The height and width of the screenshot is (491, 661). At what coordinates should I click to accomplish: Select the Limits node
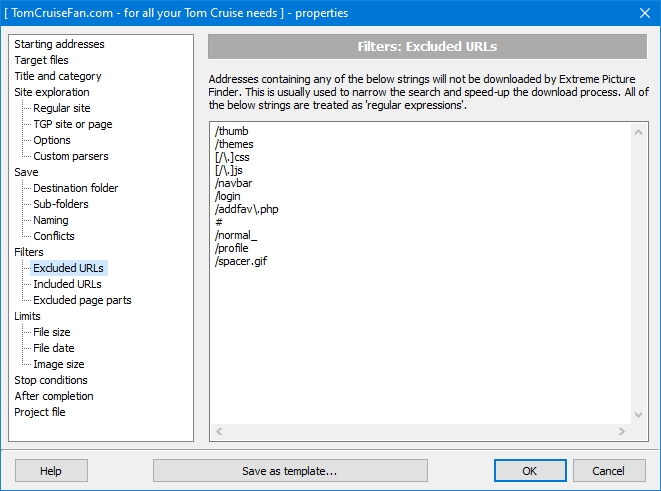tap(27, 317)
